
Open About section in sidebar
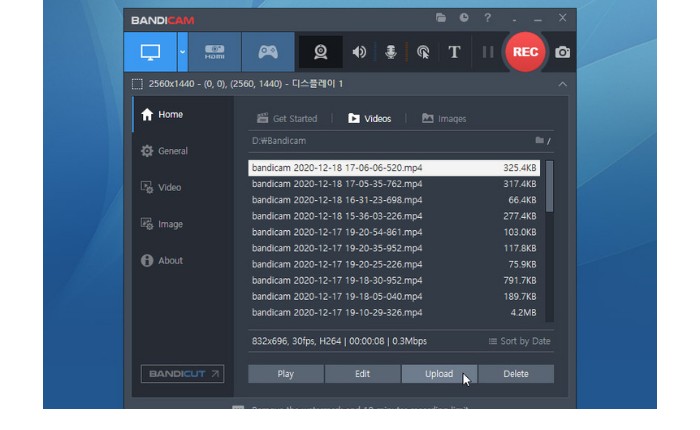point(183,260)
